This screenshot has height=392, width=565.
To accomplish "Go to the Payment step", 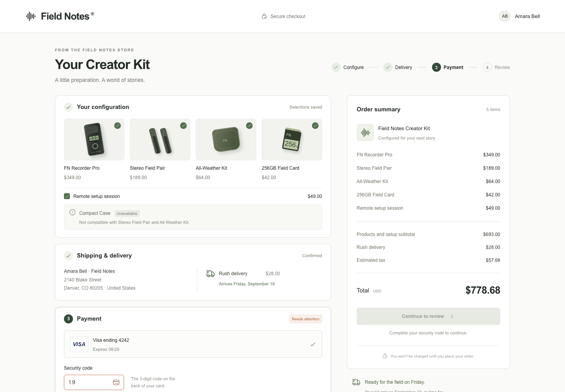I will 448,67.
